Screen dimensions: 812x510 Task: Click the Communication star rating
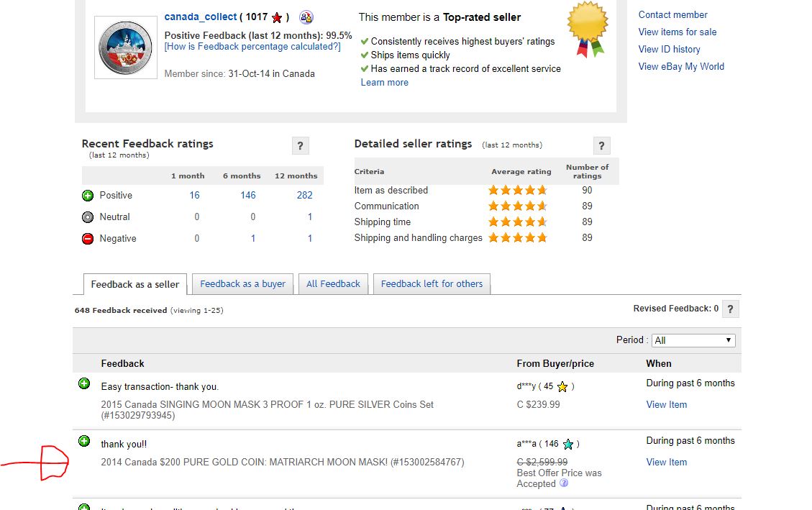coord(517,206)
